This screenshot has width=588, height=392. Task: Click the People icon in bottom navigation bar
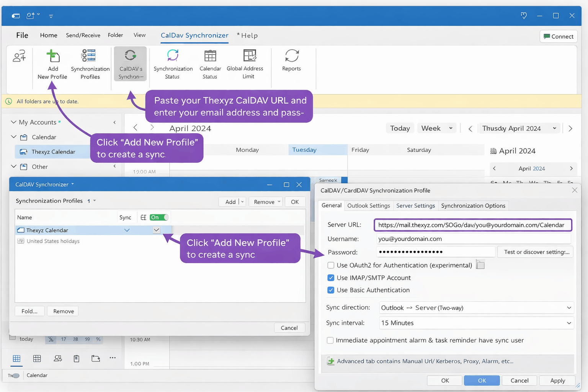point(58,358)
